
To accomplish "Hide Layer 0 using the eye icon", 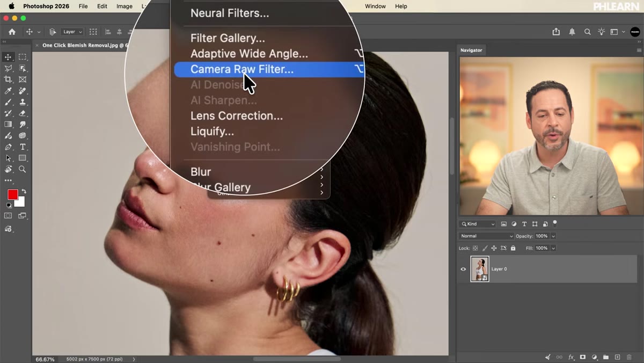I will pyautogui.click(x=464, y=269).
